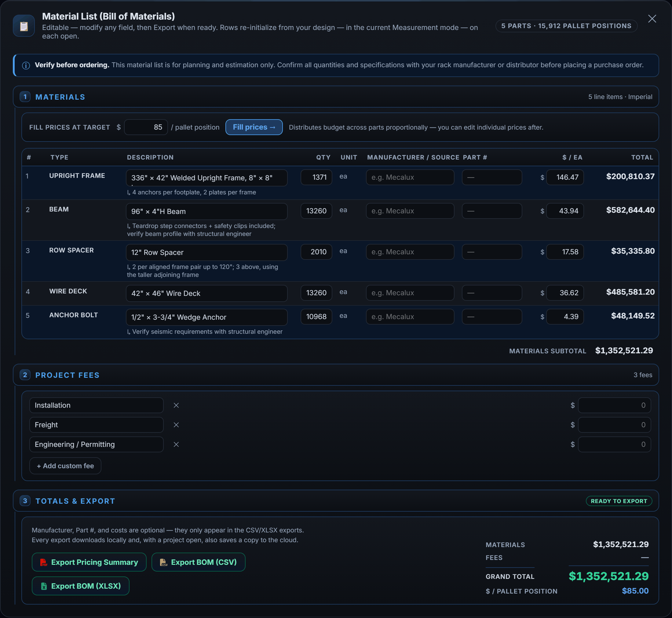Click the '5 line items · Imperial' label
Image resolution: width=672 pixels, height=618 pixels.
620,97
